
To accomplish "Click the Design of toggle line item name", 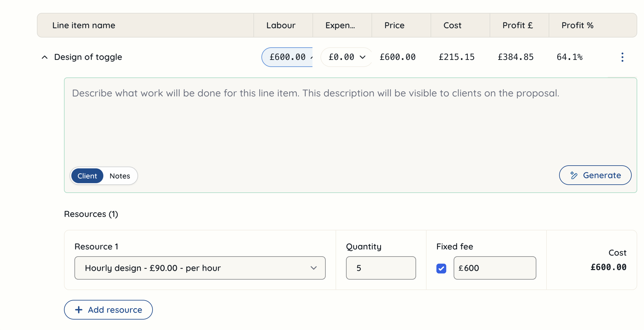I will (88, 57).
